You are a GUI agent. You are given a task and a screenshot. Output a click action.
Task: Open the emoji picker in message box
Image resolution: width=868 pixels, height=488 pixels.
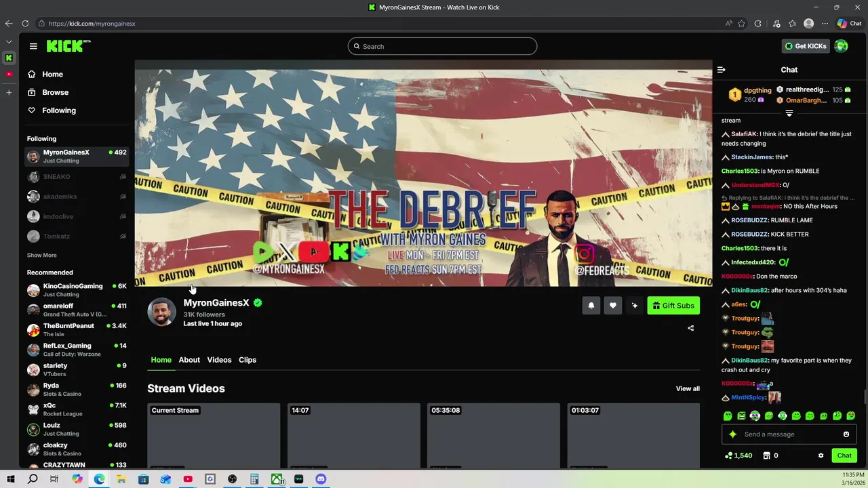coord(846,434)
